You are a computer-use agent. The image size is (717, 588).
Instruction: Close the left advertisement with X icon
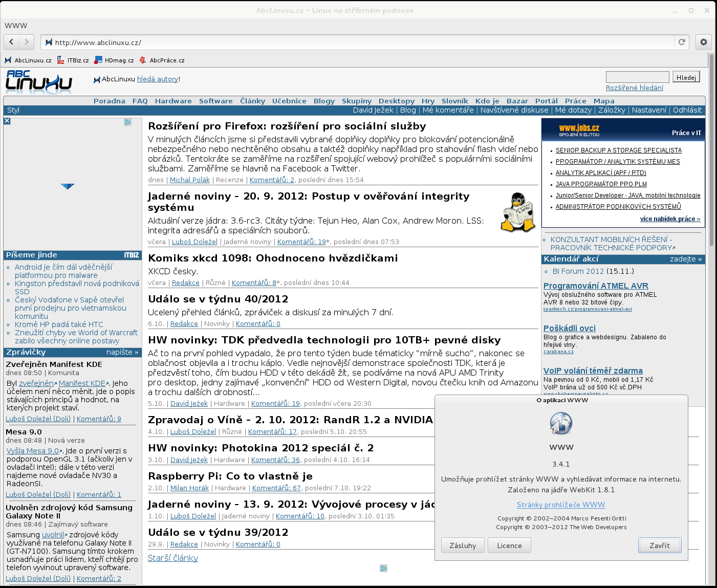[x=7, y=121]
